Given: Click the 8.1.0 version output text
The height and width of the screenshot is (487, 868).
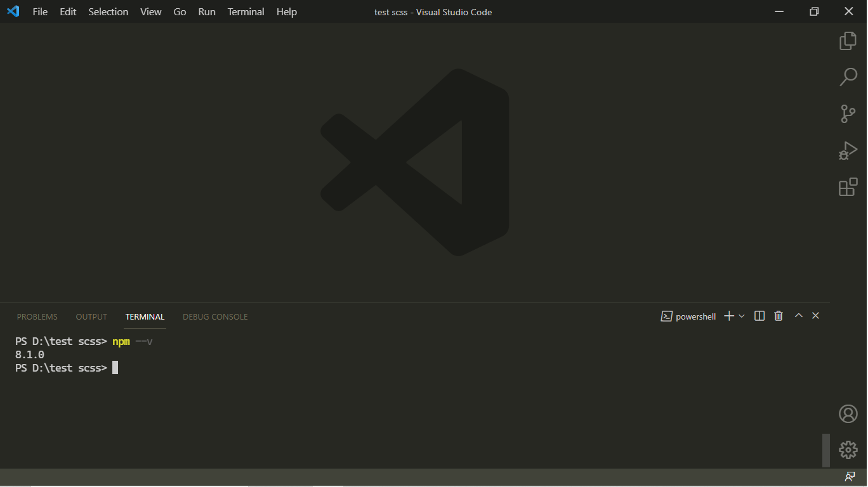Looking at the screenshot, I should [30, 354].
